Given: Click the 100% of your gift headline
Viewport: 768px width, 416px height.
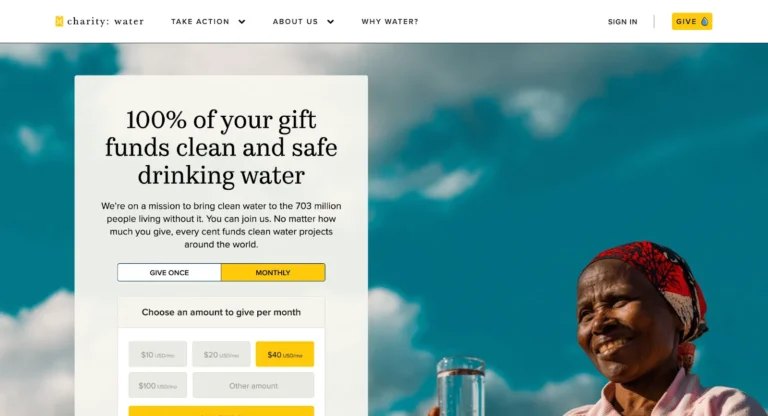Looking at the screenshot, I should [x=221, y=147].
